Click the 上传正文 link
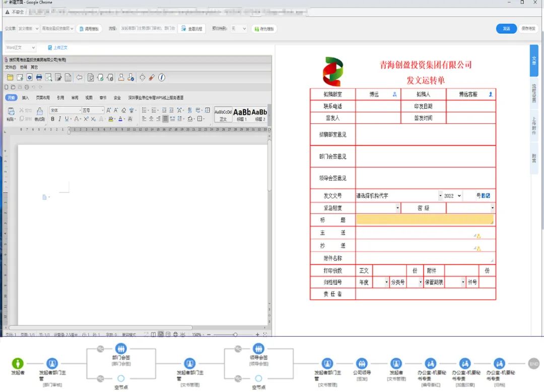The image size is (544, 392). coord(57,48)
